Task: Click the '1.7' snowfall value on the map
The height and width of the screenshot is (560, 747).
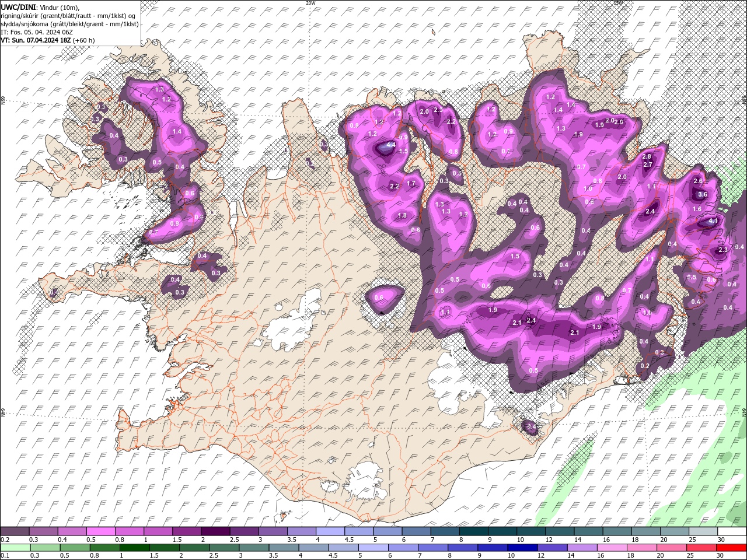Action: [x=411, y=184]
